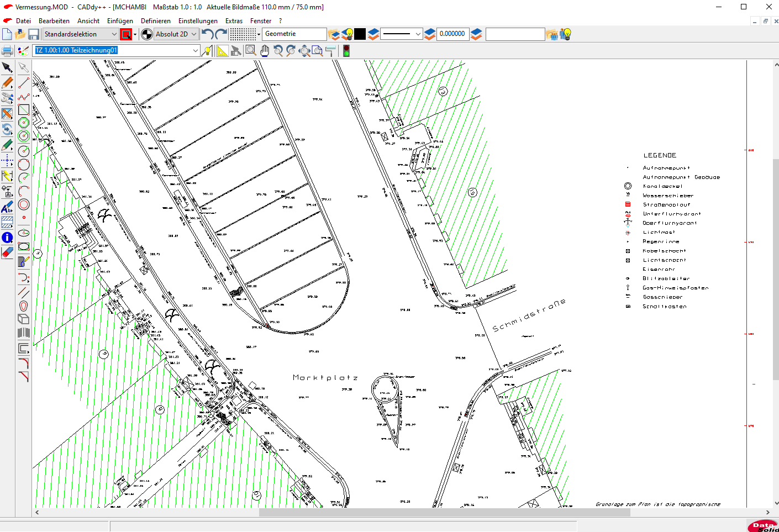Open the Einfügen menu
Image resolution: width=779 pixels, height=532 pixels.
tap(120, 21)
